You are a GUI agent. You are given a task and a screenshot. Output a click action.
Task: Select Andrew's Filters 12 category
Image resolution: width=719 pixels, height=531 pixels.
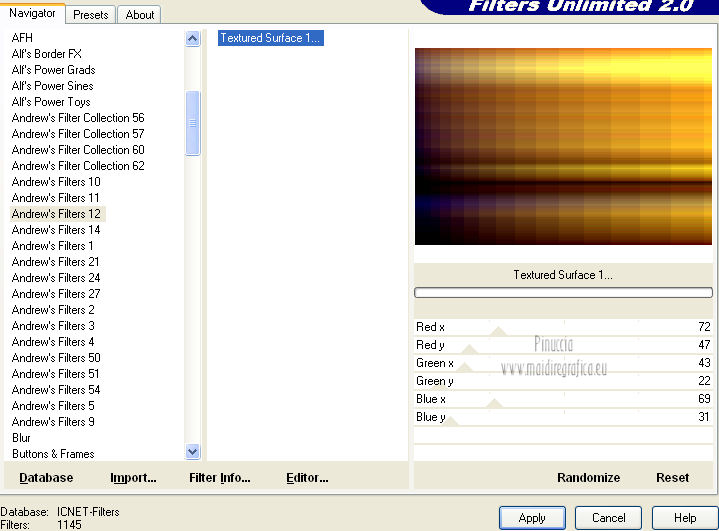(x=56, y=214)
